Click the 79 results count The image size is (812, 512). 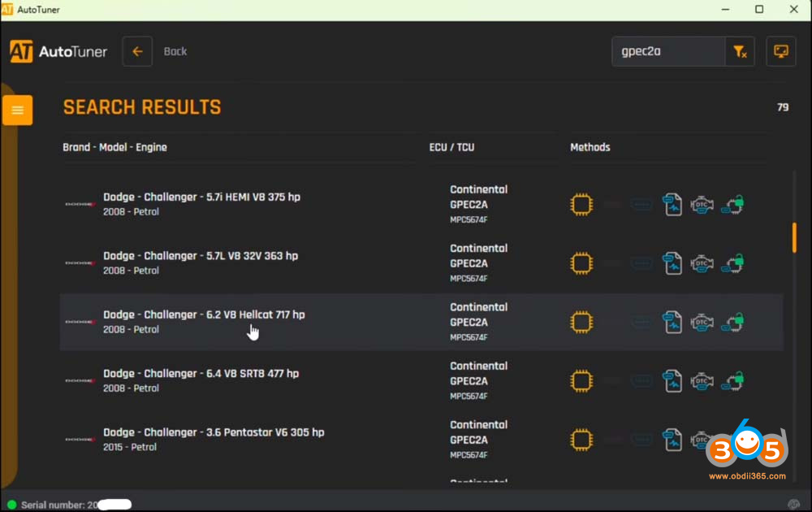click(783, 107)
